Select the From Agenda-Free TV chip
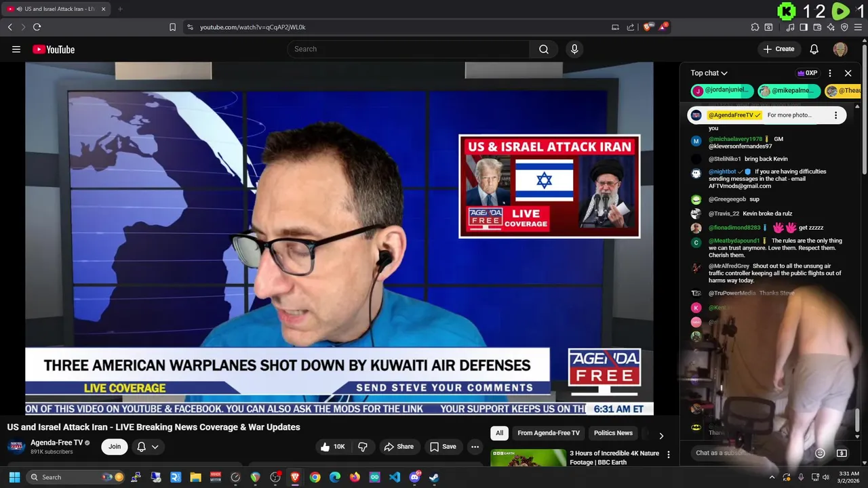This screenshot has width=868, height=488. click(549, 433)
